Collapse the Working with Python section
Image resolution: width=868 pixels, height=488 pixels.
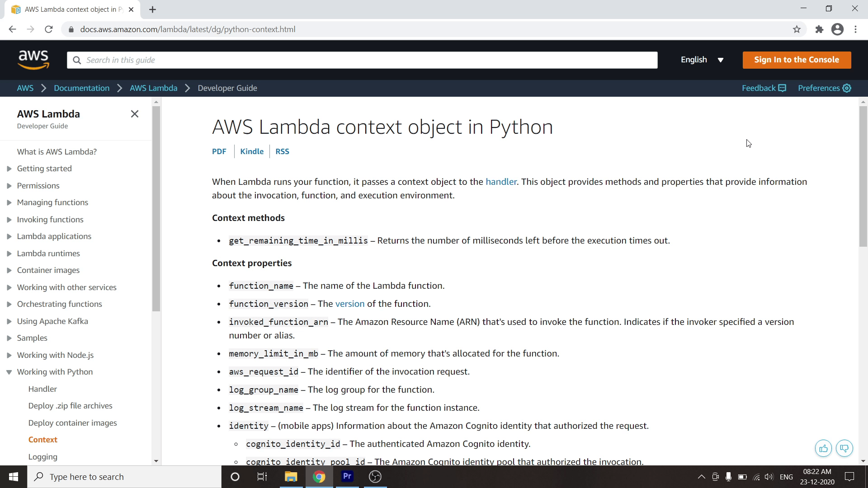[9, 372]
